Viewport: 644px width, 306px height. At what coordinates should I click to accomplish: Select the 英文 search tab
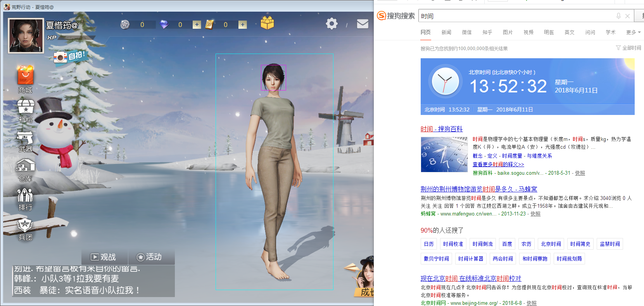[570, 32]
